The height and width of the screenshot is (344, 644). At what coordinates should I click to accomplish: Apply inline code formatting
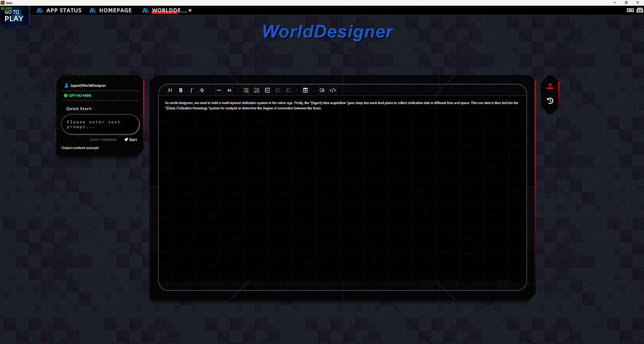[x=333, y=90]
